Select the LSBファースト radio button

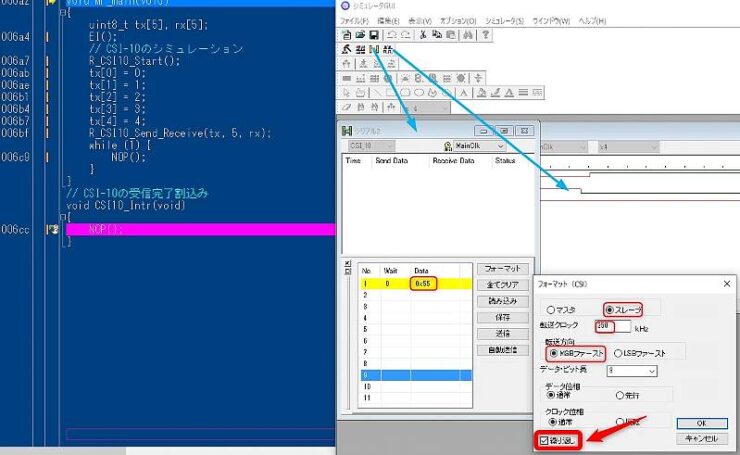click(x=617, y=352)
